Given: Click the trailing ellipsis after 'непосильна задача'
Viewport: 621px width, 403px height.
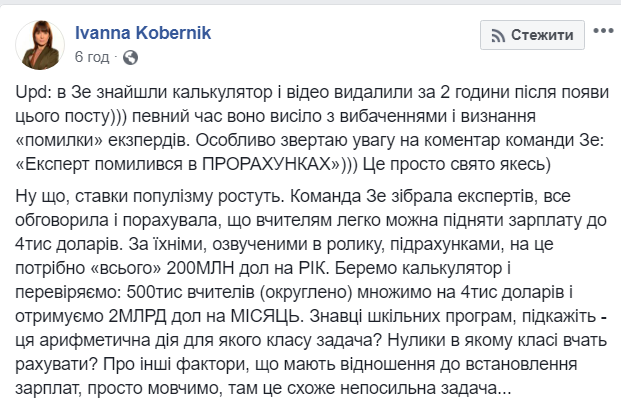Looking at the screenshot, I should coord(504,389).
